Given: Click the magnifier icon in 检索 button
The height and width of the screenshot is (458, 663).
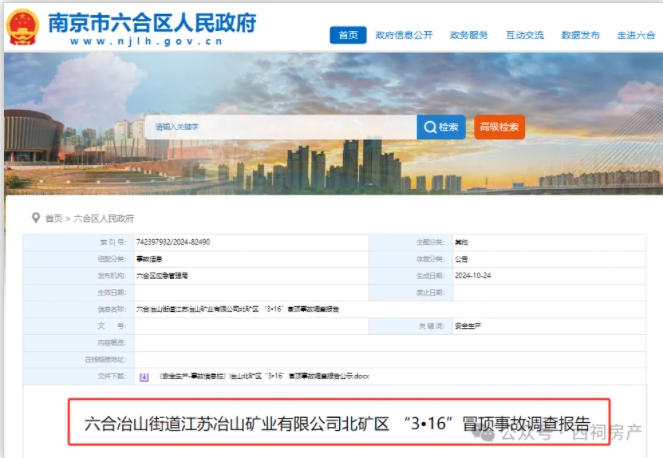Looking at the screenshot, I should pos(430,127).
